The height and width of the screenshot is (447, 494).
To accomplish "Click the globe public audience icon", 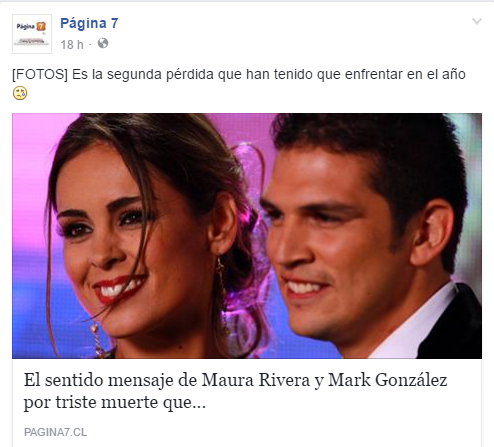I will click(103, 43).
